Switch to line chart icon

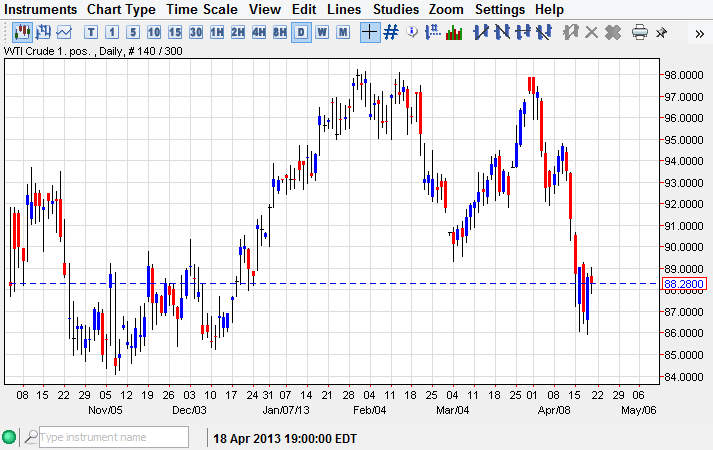click(64, 32)
